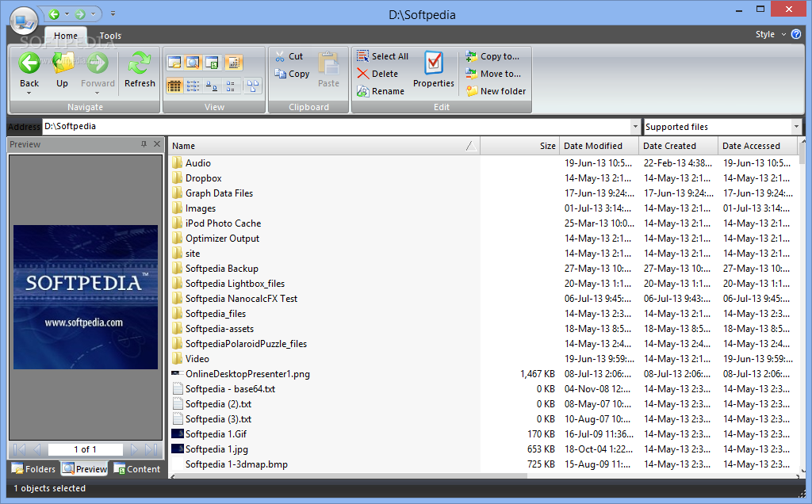Create a New folder
This screenshot has width=812, height=504.
click(496, 92)
